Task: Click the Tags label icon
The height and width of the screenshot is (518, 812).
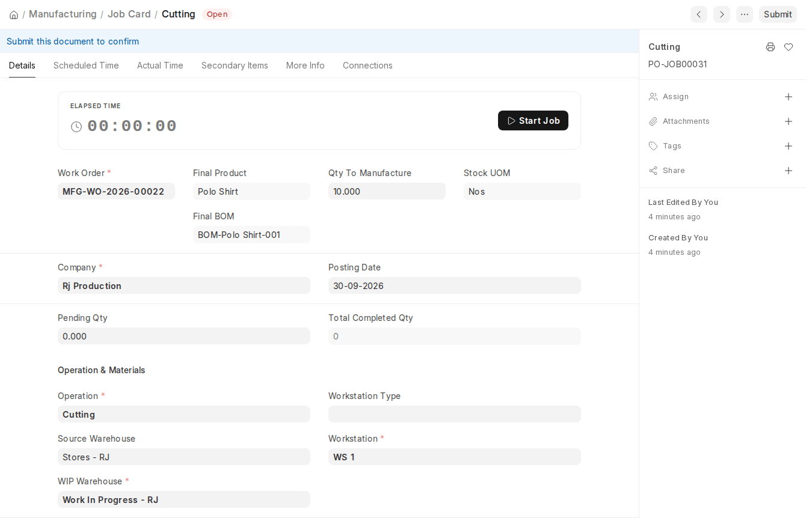Action: (653, 146)
